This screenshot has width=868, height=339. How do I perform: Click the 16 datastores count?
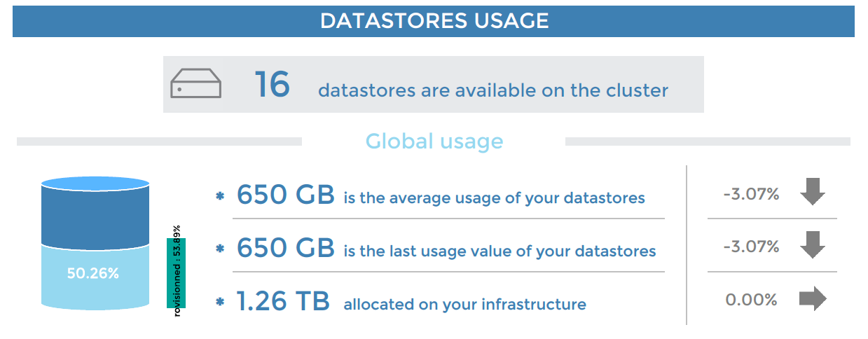(x=272, y=85)
